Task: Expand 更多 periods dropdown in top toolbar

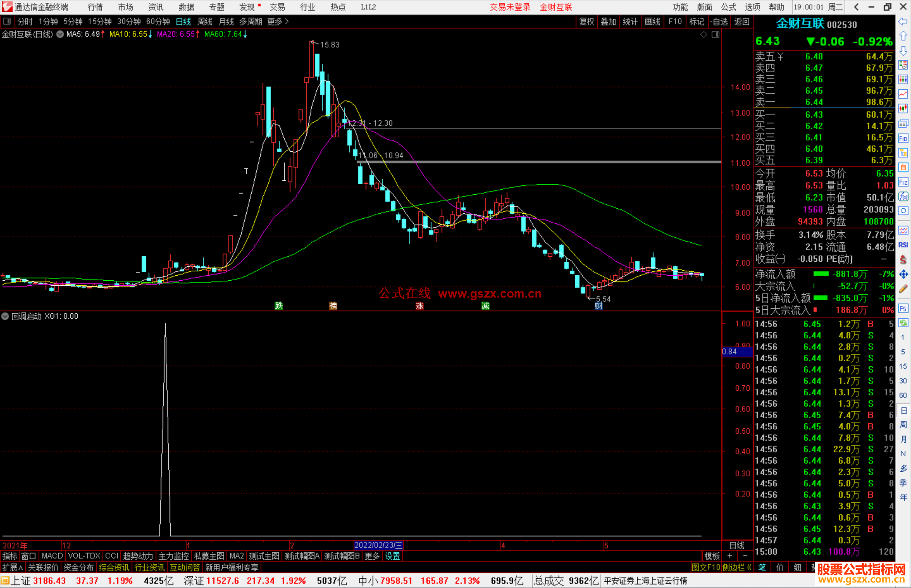Action: point(278,21)
